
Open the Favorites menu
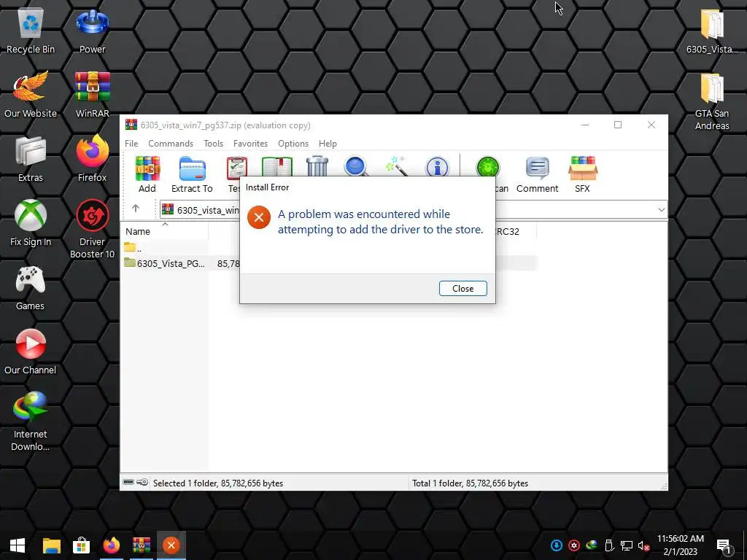pyautogui.click(x=251, y=144)
